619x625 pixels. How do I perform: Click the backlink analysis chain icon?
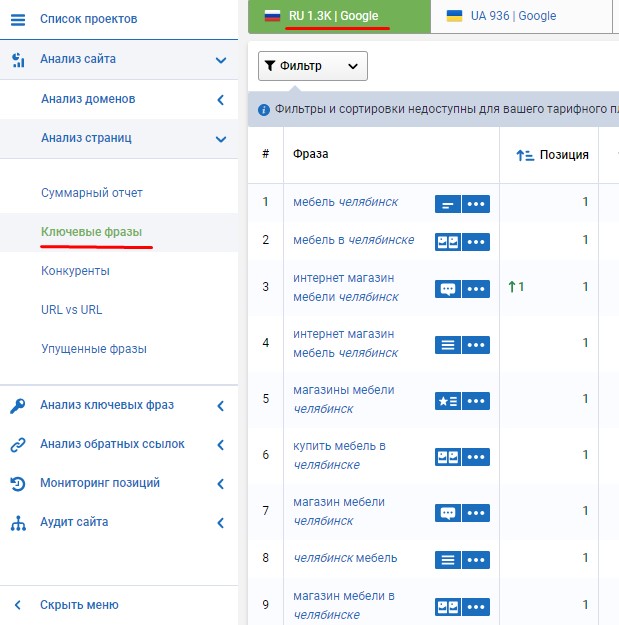18,444
